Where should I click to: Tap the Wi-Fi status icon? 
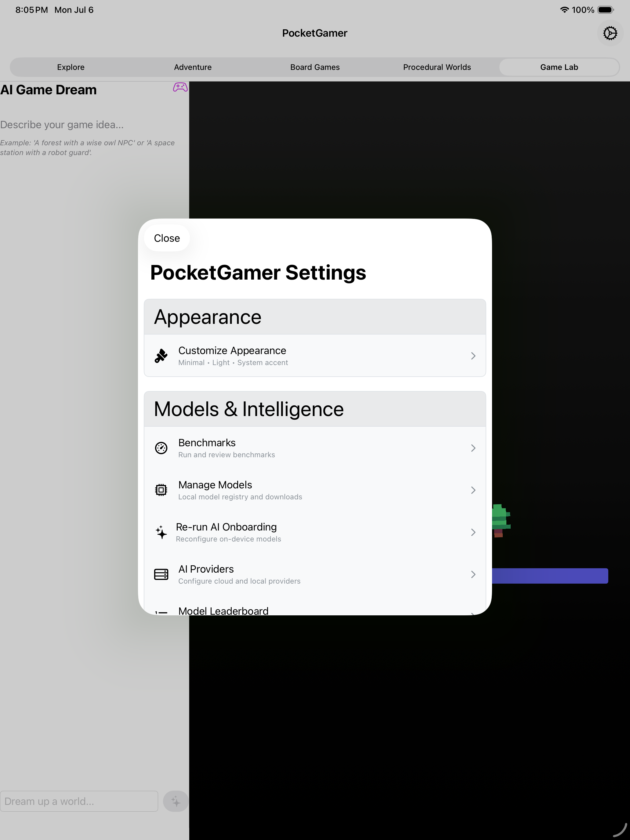pyautogui.click(x=564, y=10)
